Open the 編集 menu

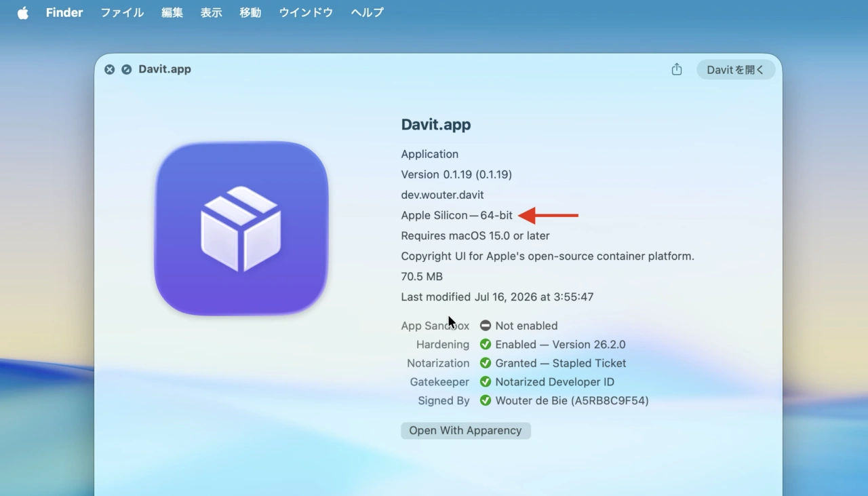pyautogui.click(x=172, y=13)
